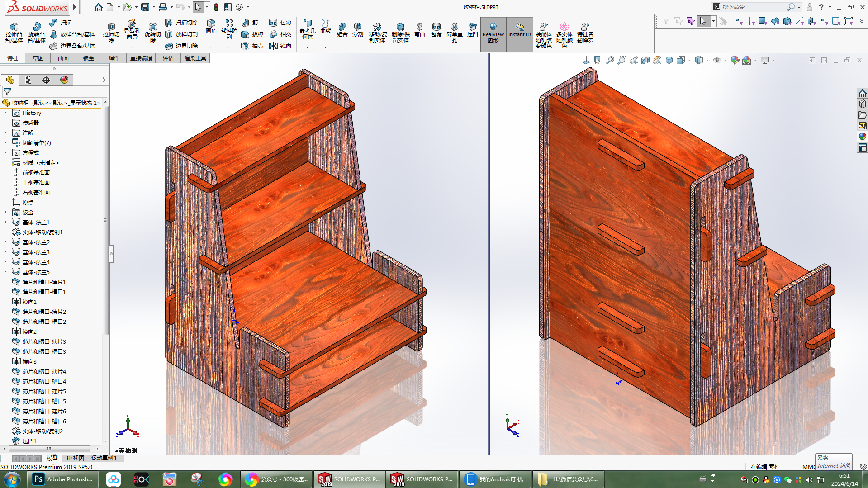Select the 线性阵列 linear pattern tool

click(229, 29)
